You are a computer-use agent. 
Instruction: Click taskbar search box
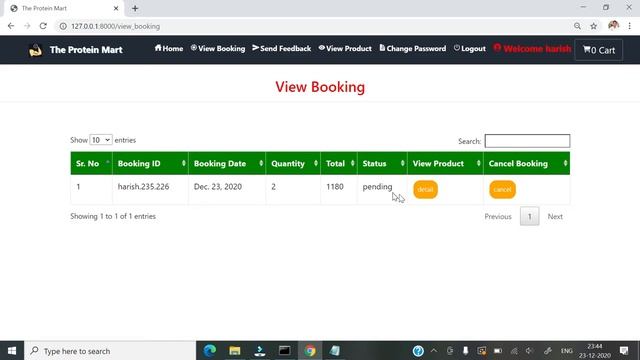110,351
